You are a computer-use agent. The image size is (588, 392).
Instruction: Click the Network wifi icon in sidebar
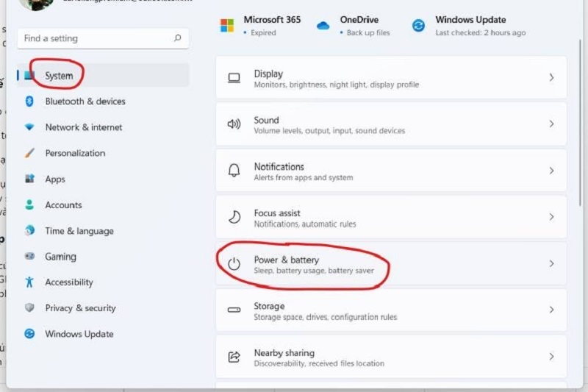[x=29, y=127]
